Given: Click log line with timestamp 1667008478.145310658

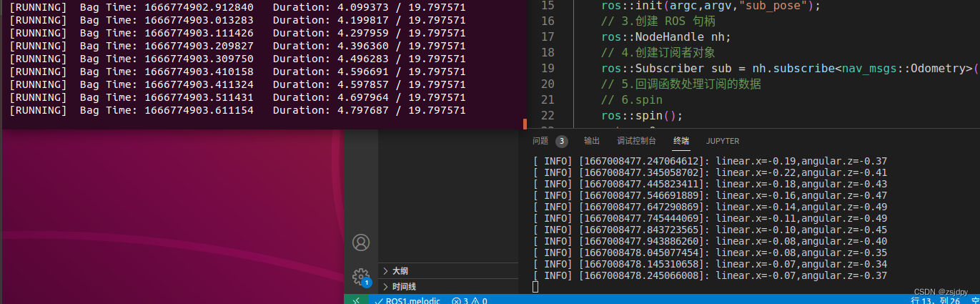Looking at the screenshot, I should pyautogui.click(x=710, y=264).
